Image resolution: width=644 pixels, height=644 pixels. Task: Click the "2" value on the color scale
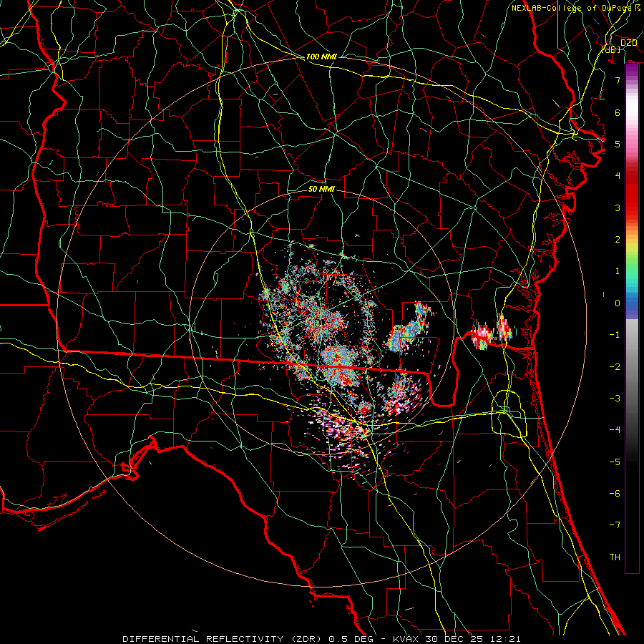click(x=618, y=240)
